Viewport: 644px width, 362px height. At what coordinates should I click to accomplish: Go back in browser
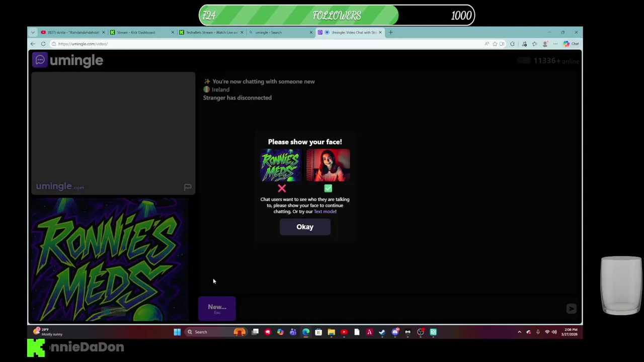click(33, 44)
